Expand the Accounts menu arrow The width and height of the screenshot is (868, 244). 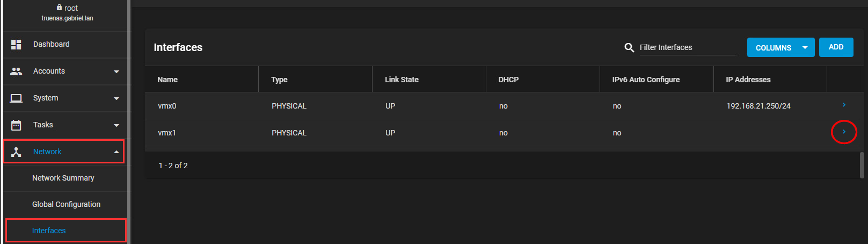116,71
